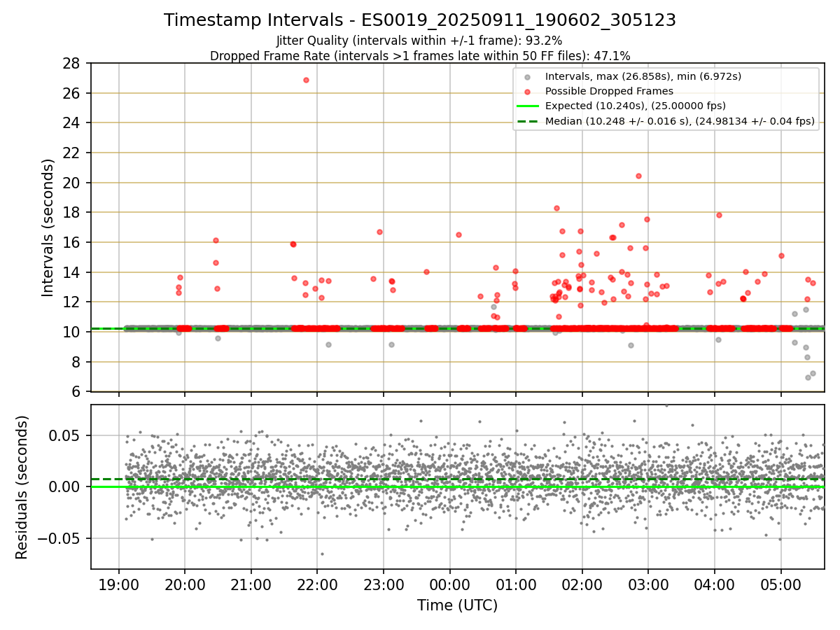Click legend entry 'Median (10.248 +/- 0.016 s)'

tap(680, 121)
